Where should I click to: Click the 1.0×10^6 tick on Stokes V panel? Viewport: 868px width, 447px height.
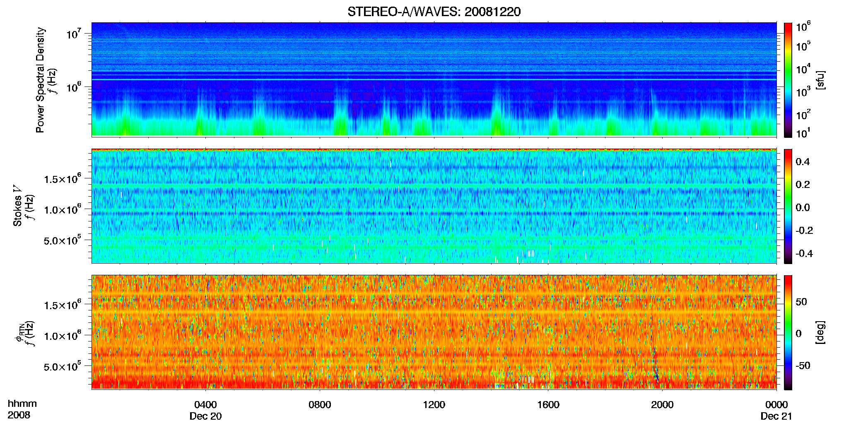(63, 209)
